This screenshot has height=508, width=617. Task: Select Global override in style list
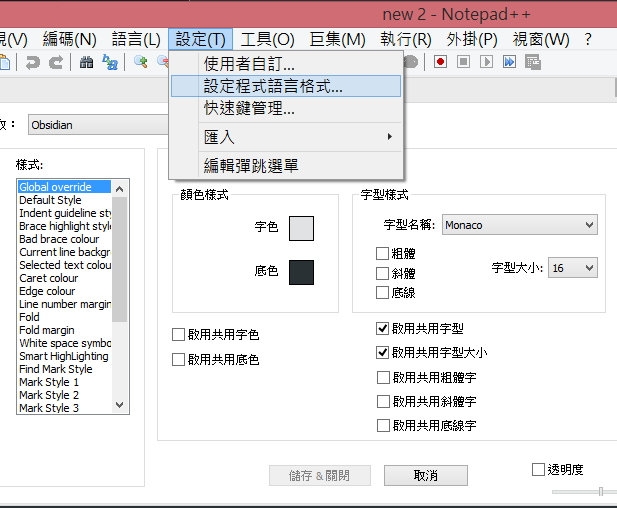click(64, 187)
